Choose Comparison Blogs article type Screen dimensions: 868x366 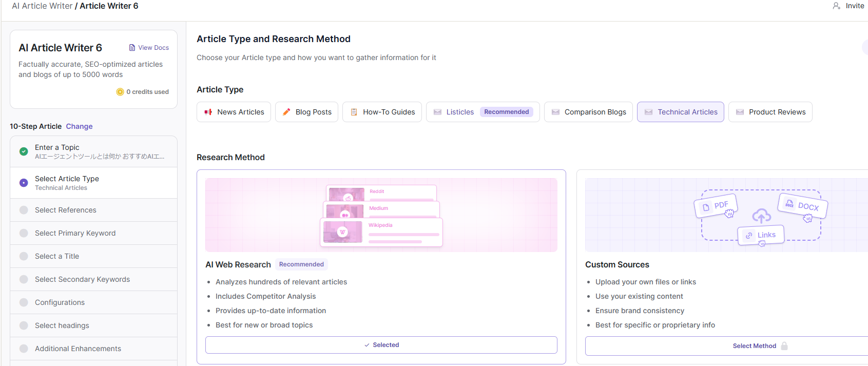588,112
